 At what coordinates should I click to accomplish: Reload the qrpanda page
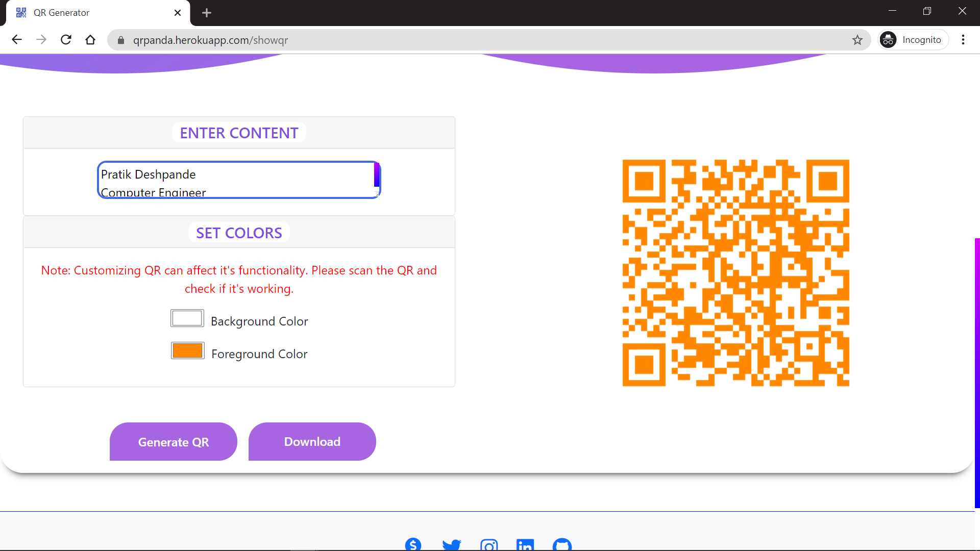pyautogui.click(x=66, y=40)
